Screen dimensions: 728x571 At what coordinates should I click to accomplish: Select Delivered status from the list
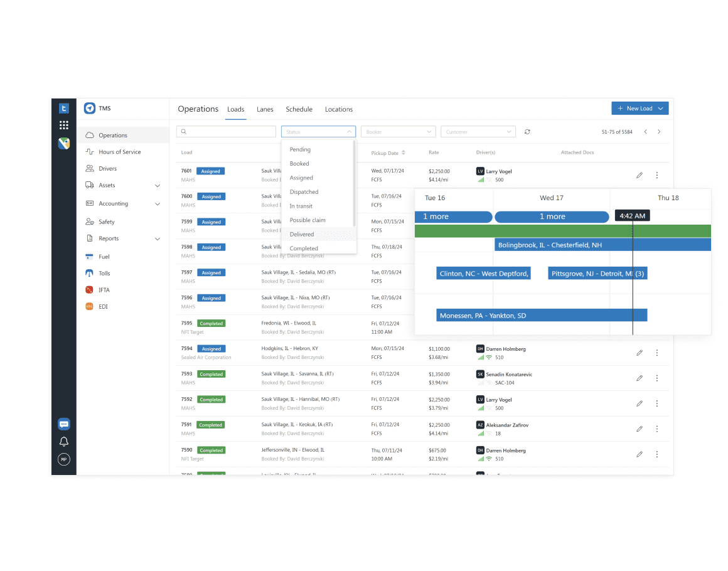tap(302, 233)
